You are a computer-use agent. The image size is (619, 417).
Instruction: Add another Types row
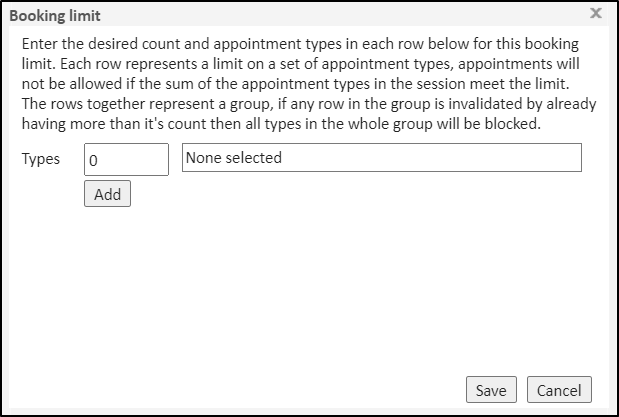(107, 194)
